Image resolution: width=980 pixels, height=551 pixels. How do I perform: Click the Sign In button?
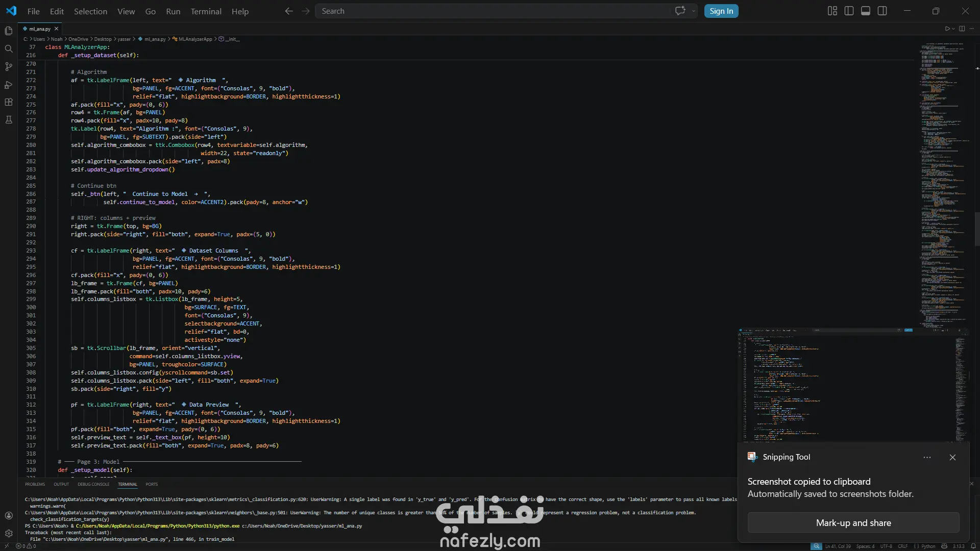pyautogui.click(x=721, y=11)
